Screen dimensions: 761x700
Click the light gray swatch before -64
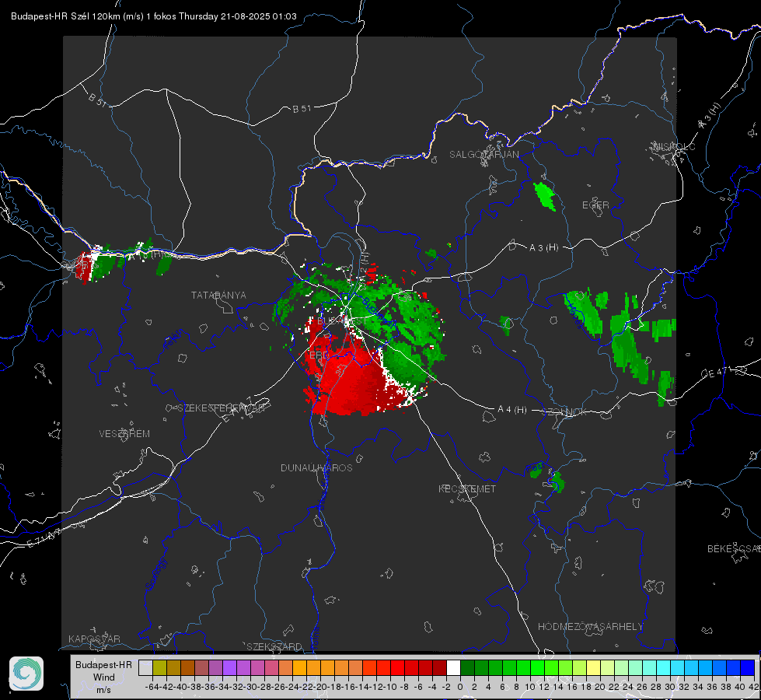(x=145, y=667)
